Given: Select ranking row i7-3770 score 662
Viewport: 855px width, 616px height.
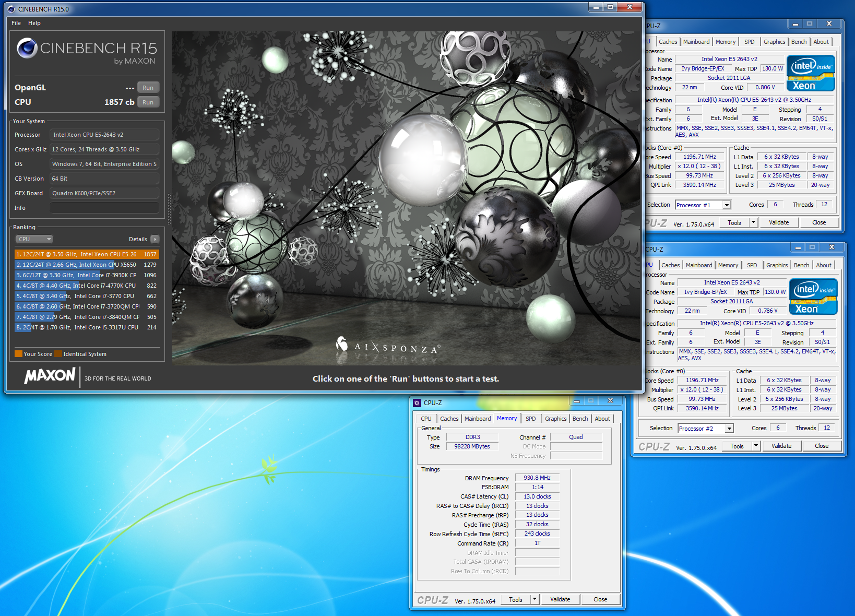Looking at the screenshot, I should 87,296.
